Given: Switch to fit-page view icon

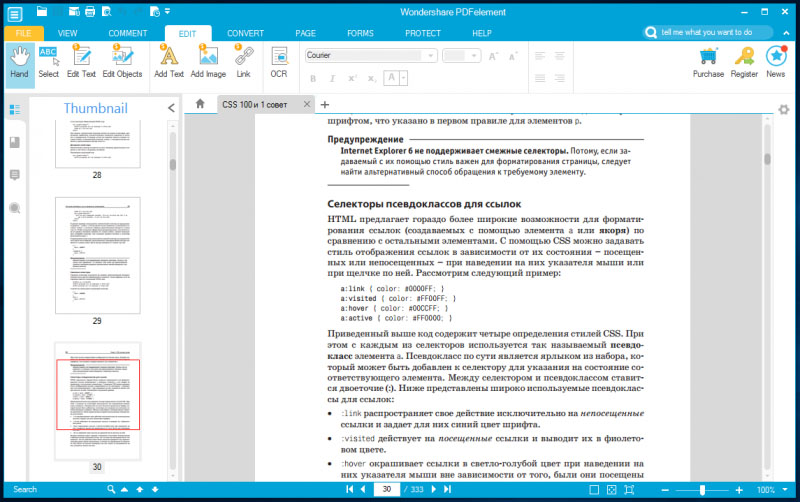Looking at the screenshot, I should click(612, 490).
